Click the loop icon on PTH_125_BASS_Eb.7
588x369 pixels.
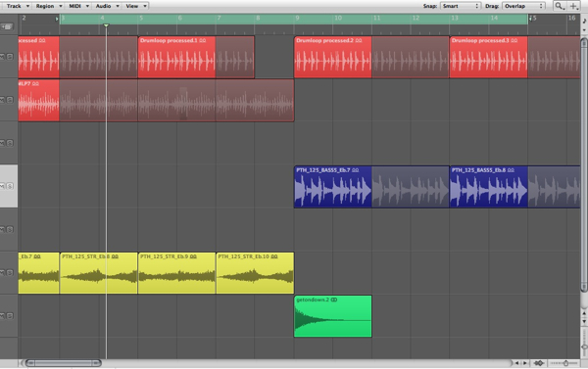(355, 170)
